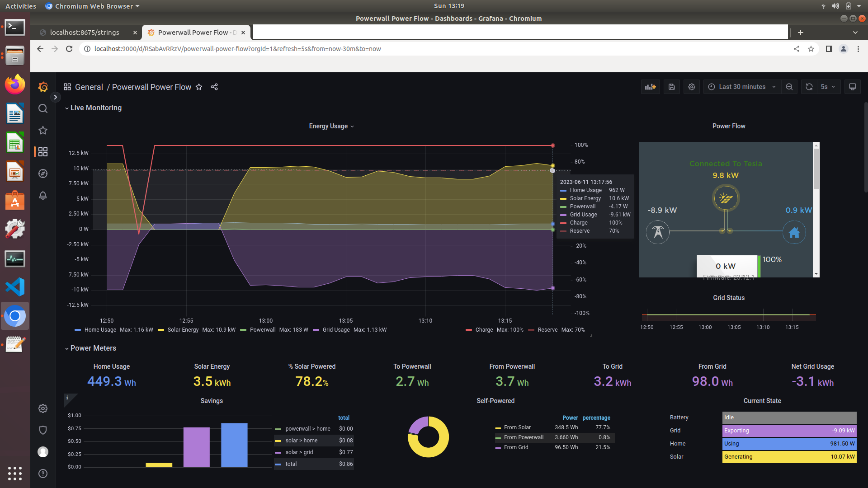The width and height of the screenshot is (868, 488).
Task: Open the Explore section via the compass icon
Action: 42,173
